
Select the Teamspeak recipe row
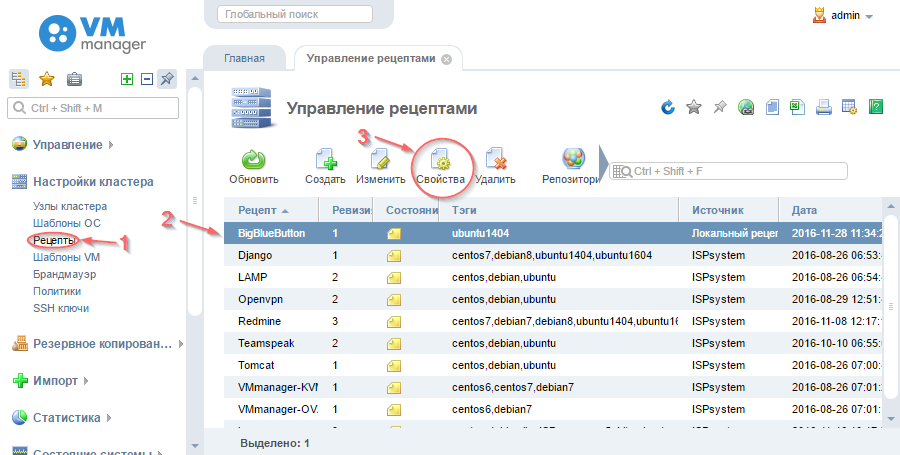(x=553, y=343)
